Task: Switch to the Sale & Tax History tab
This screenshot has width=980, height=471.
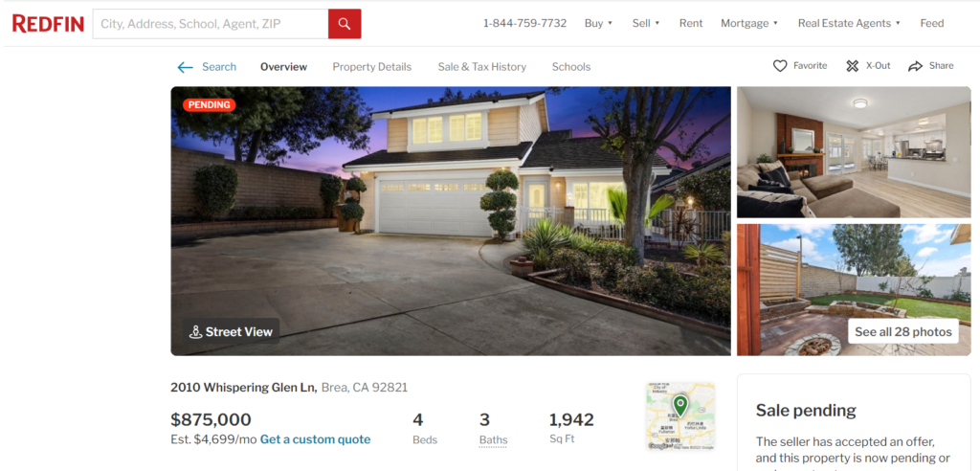Action: [x=482, y=67]
